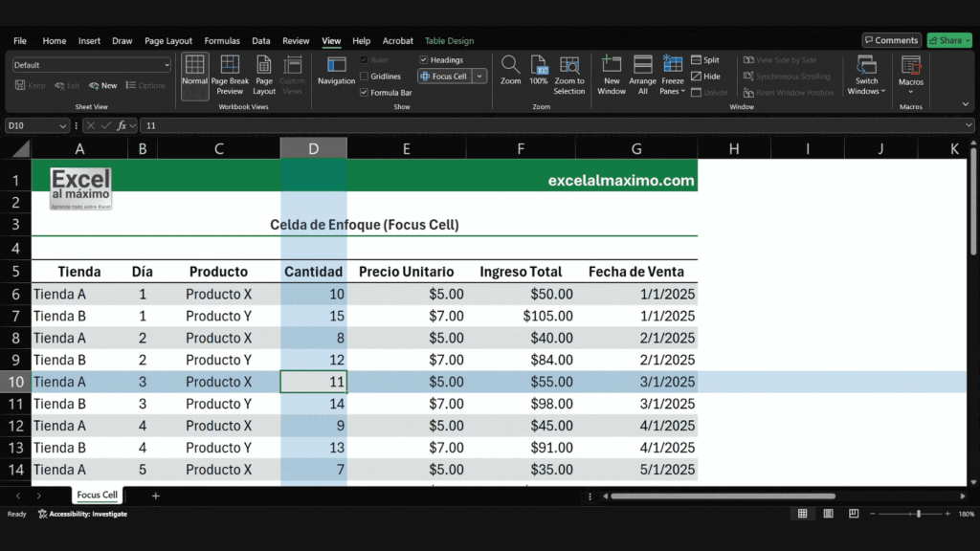Toggle the Headings checkbox
This screenshot has width=980, height=551.
pos(424,60)
